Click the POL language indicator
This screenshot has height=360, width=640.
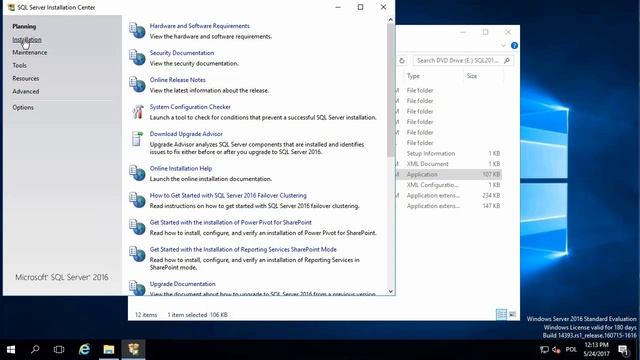[x=571, y=350]
